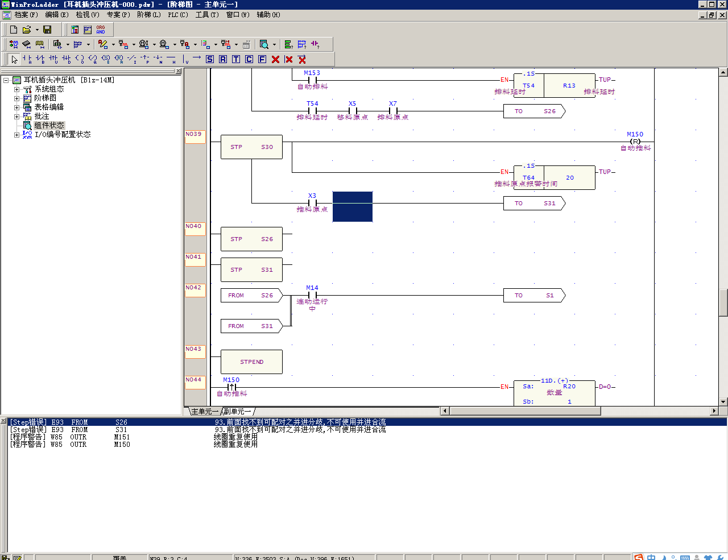Click the ladder view's horizontal scrollbar right arrow

714,410
